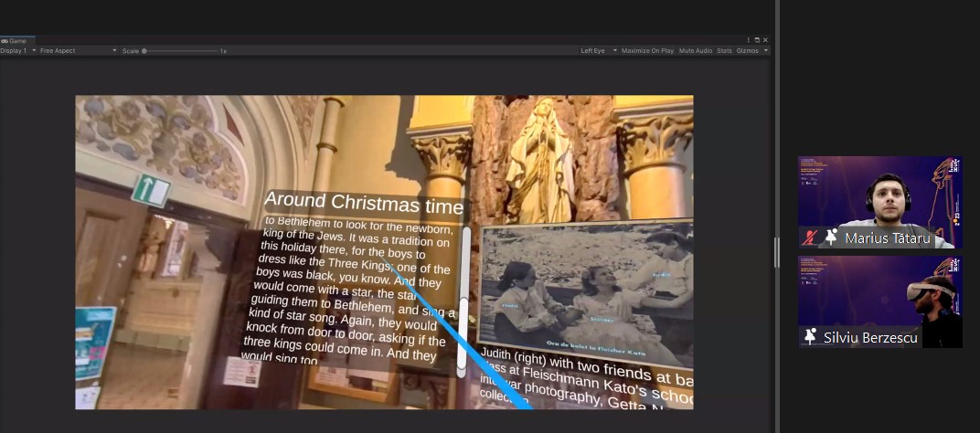Toggle Mute Audio in Game view
The image size is (980, 433).
(695, 51)
